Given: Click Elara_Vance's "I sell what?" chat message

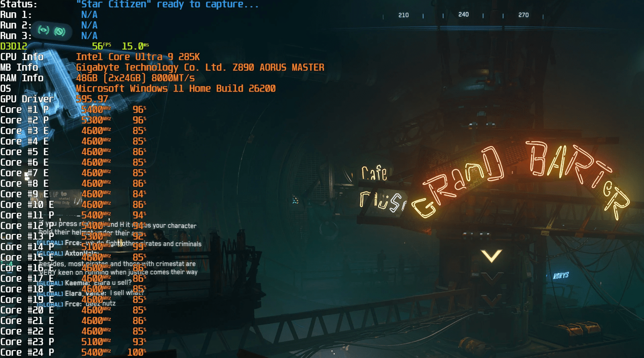Looking at the screenshot, I should point(90,293).
